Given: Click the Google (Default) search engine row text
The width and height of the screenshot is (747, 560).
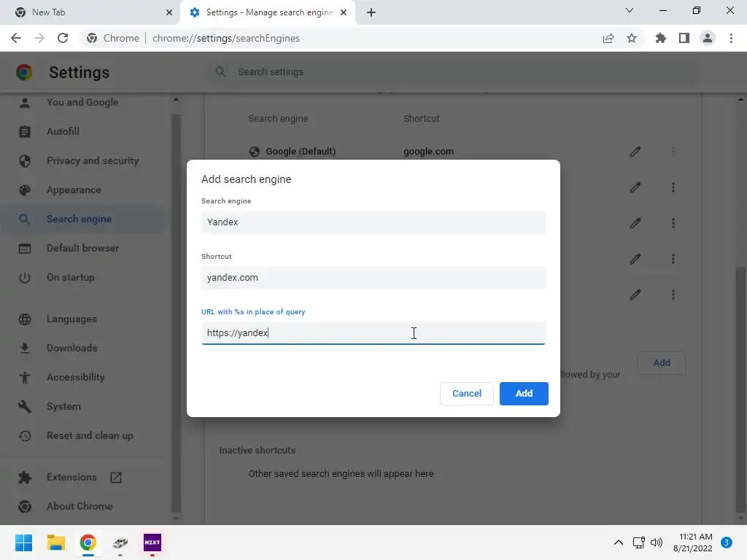Looking at the screenshot, I should (x=301, y=152).
